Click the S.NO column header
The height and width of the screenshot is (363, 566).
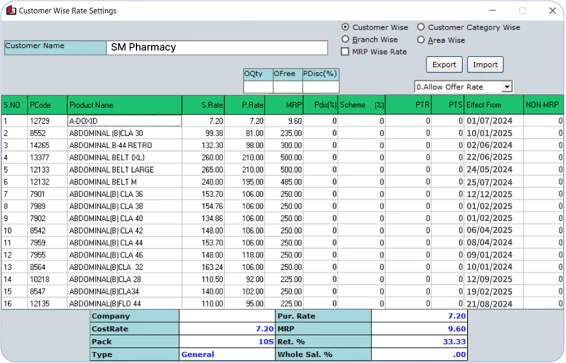[14, 105]
